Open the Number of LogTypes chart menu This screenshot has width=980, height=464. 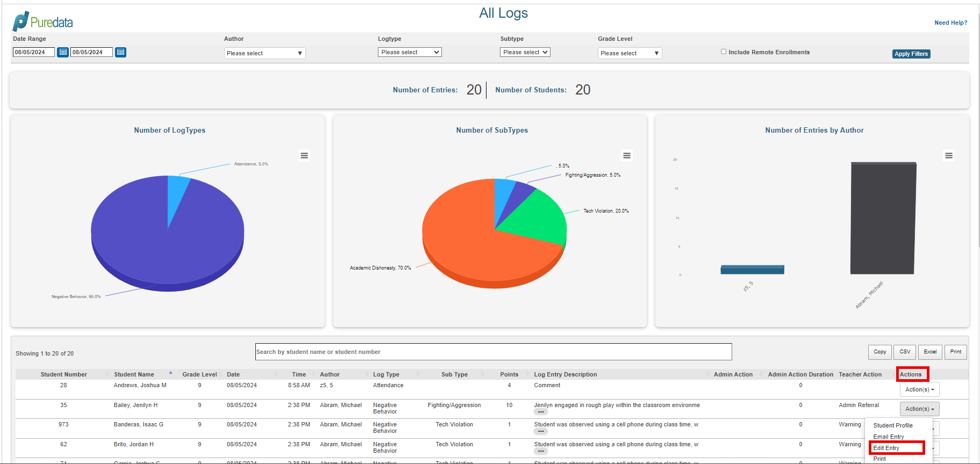[x=304, y=156]
